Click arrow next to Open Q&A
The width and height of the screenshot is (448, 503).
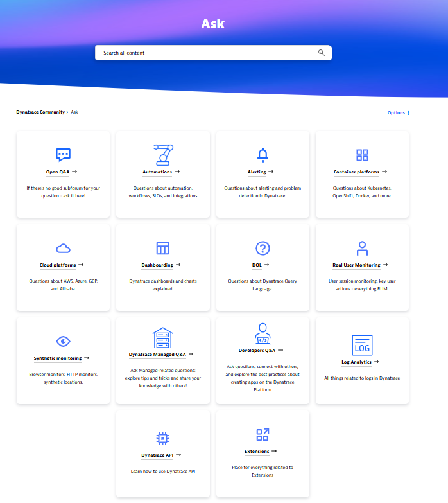(x=74, y=172)
